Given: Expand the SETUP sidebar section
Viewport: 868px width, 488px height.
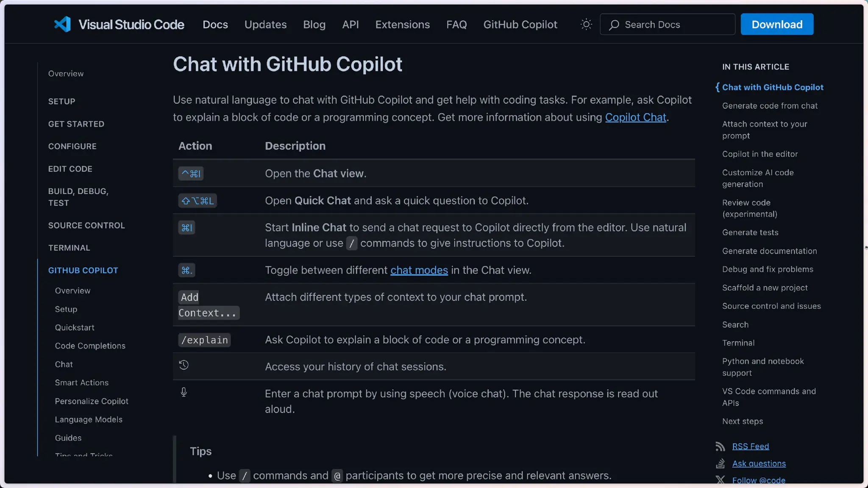Looking at the screenshot, I should coord(61,101).
